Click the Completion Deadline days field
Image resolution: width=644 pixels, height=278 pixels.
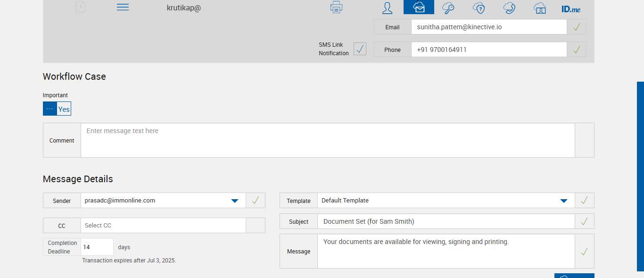[x=97, y=247]
